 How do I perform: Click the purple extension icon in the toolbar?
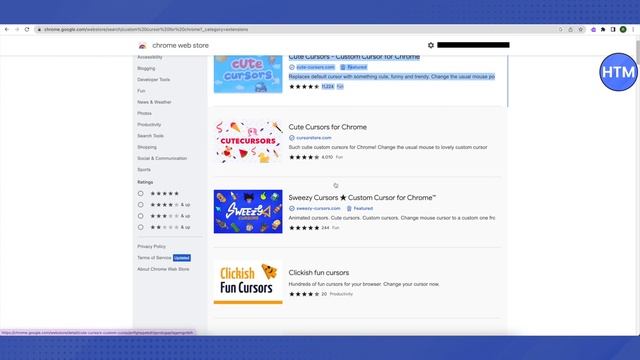593,29
